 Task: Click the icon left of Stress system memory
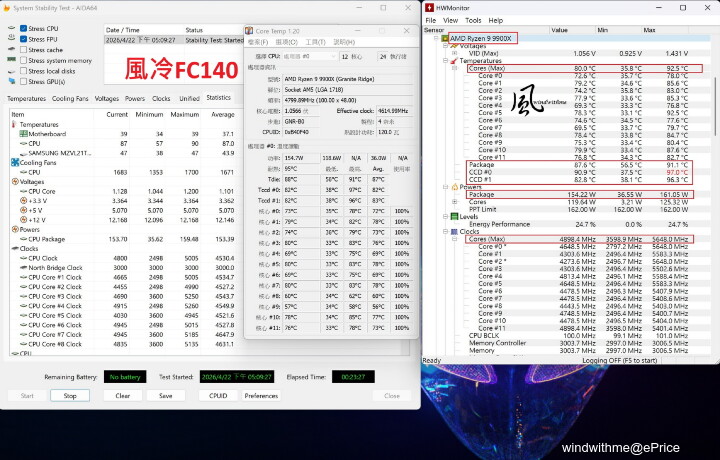coord(11,60)
